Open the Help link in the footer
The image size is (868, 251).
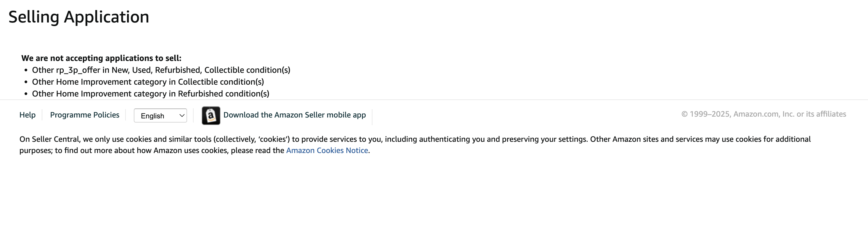[27, 115]
